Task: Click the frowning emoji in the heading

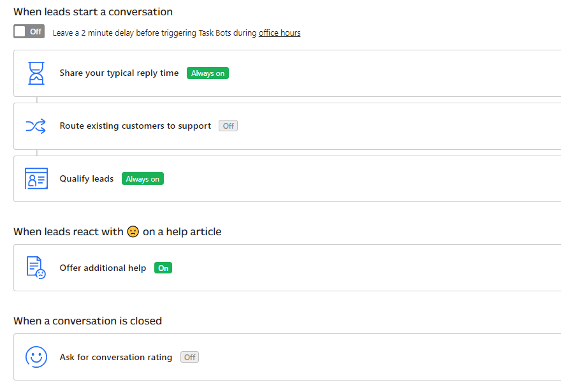Action: pos(133,231)
